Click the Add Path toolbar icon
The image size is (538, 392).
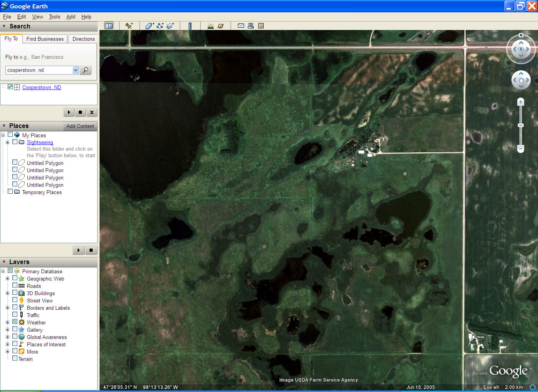click(160, 26)
